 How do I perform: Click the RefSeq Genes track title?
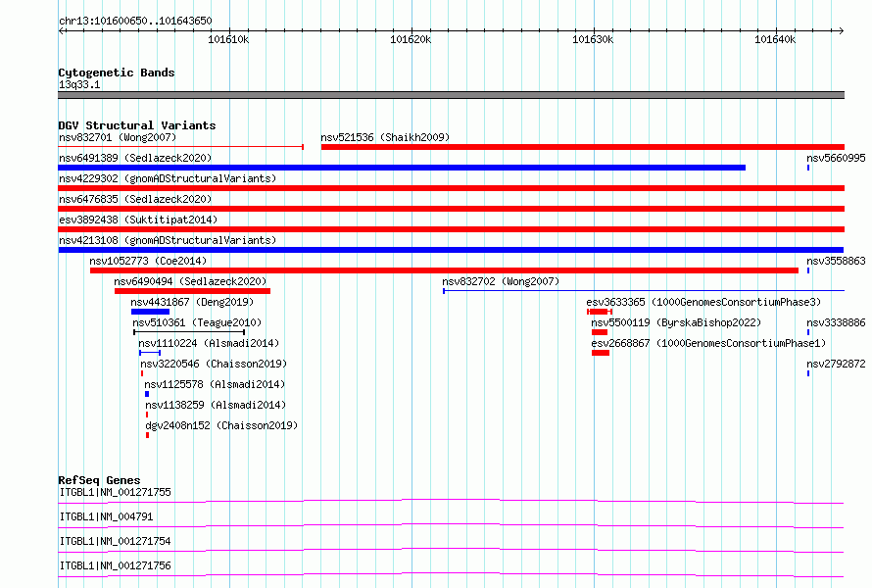pyautogui.click(x=99, y=480)
